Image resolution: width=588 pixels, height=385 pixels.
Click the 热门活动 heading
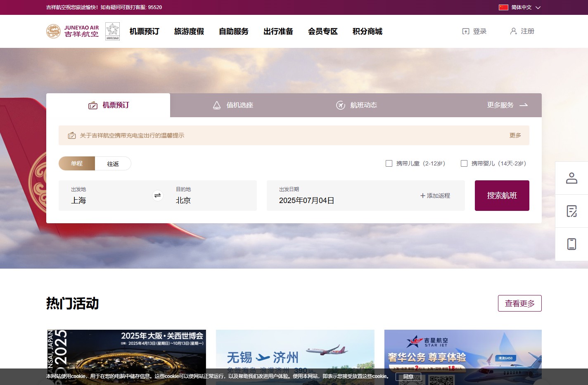coord(73,303)
